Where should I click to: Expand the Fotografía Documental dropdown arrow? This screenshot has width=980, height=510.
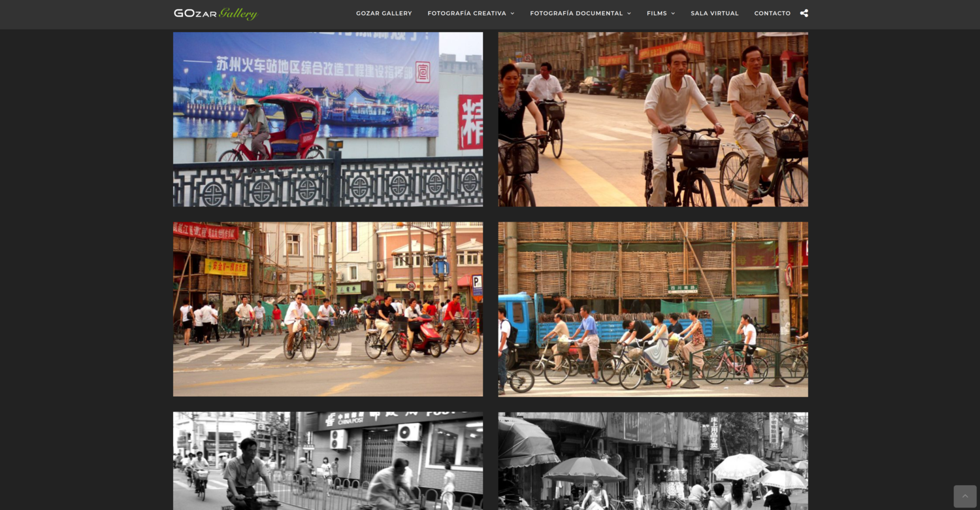click(x=629, y=13)
